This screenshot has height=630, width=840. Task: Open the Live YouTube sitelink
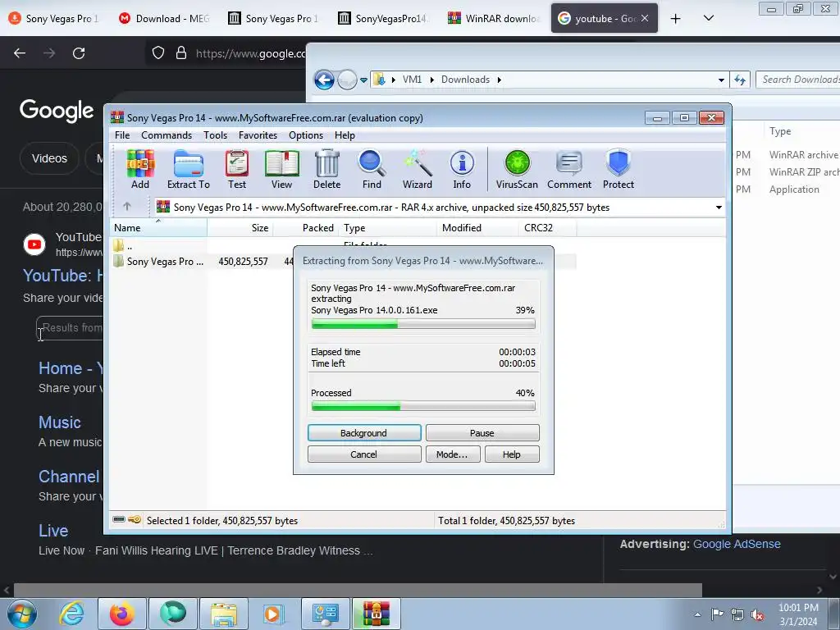53,531
